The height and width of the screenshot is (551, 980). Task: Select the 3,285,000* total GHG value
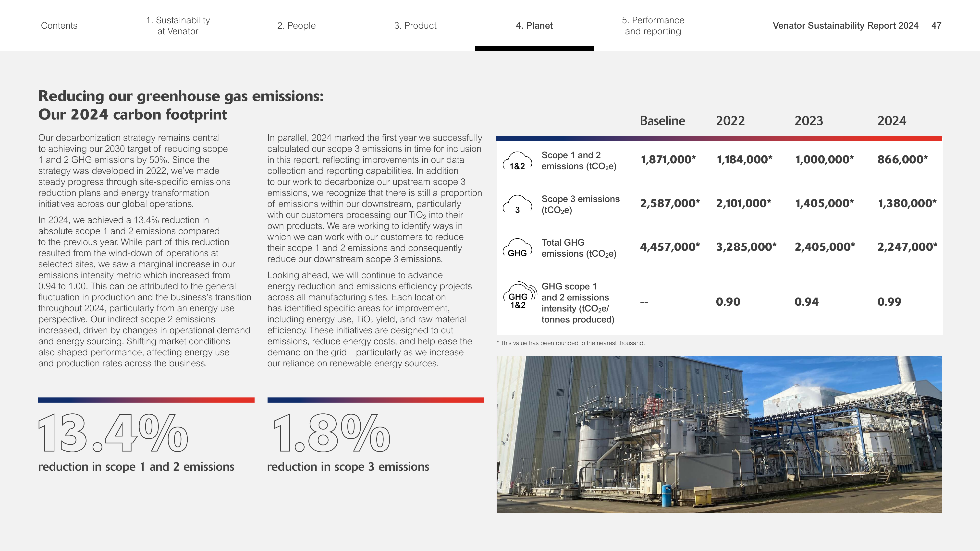pyautogui.click(x=747, y=247)
